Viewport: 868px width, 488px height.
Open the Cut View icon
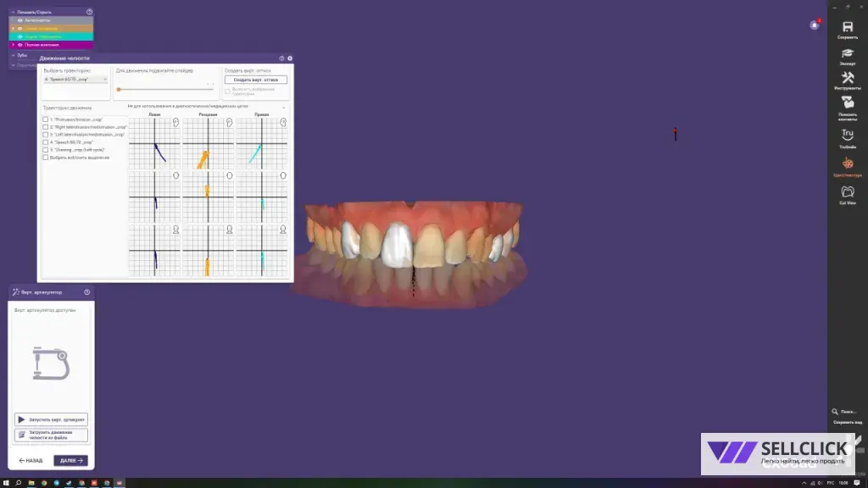pos(847,192)
